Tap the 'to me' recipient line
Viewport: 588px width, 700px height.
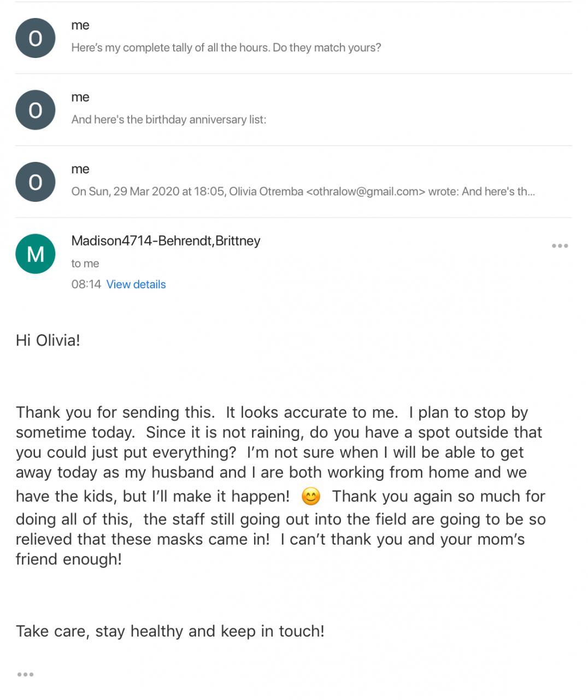85,263
